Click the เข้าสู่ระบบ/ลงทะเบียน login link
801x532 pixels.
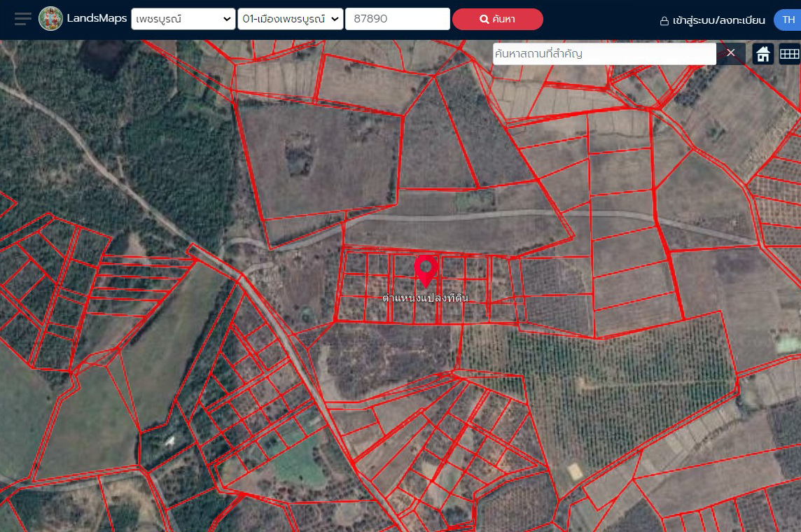(x=718, y=20)
